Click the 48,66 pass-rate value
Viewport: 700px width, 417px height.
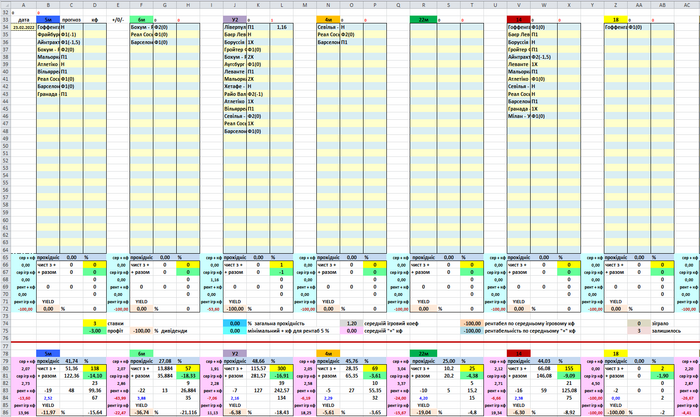(x=258, y=361)
